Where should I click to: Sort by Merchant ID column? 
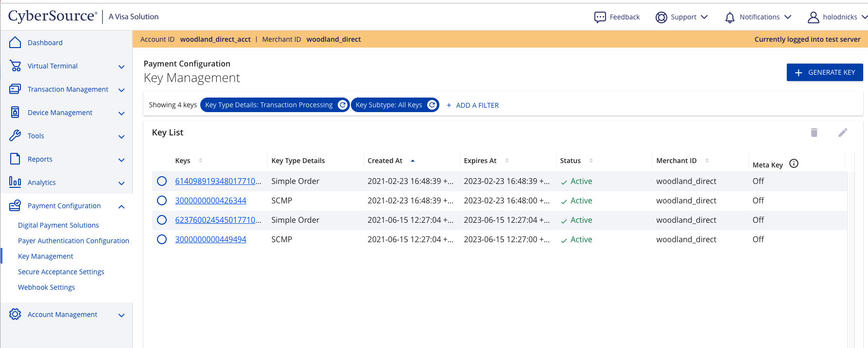pyautogui.click(x=707, y=161)
